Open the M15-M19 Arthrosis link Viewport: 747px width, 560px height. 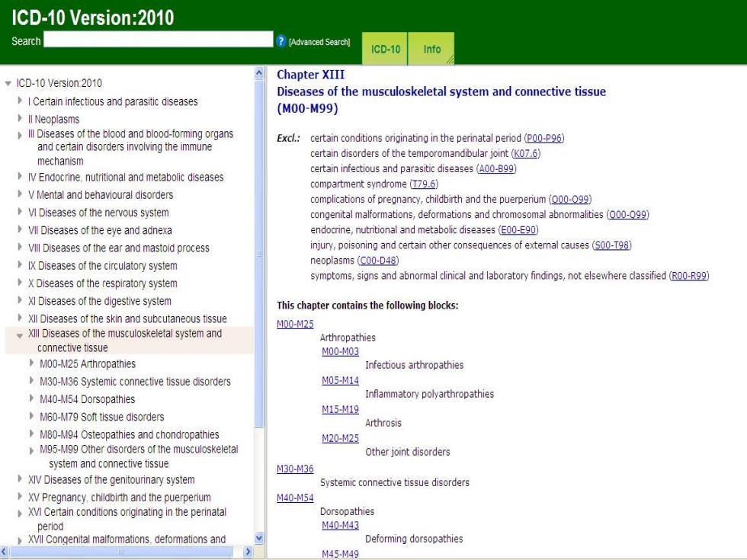pos(340,410)
